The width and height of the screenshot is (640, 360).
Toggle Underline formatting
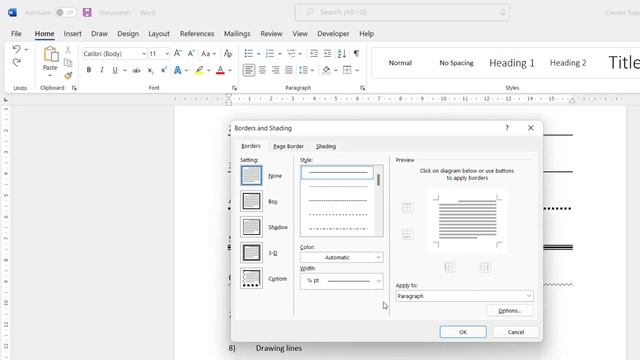coord(115,70)
